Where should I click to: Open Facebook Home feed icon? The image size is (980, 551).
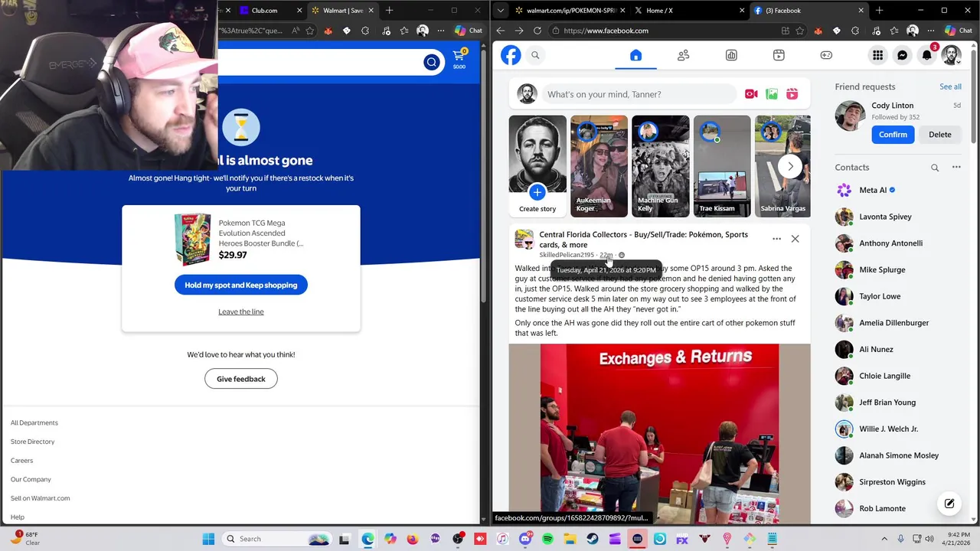tap(635, 55)
